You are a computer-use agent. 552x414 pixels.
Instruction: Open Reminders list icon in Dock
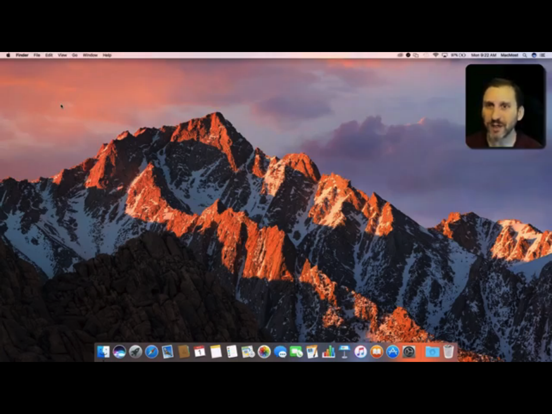(x=232, y=352)
